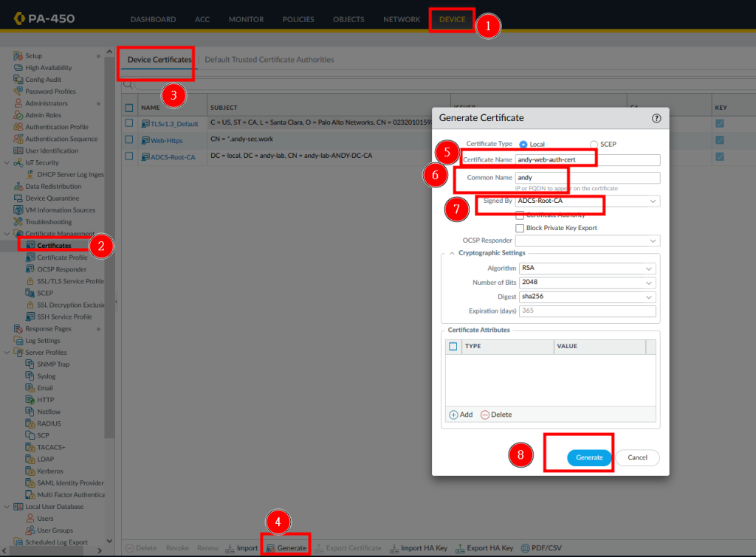Screen dimensions: 756x557
Task: Click the Password Profiles icon
Action: click(x=18, y=91)
